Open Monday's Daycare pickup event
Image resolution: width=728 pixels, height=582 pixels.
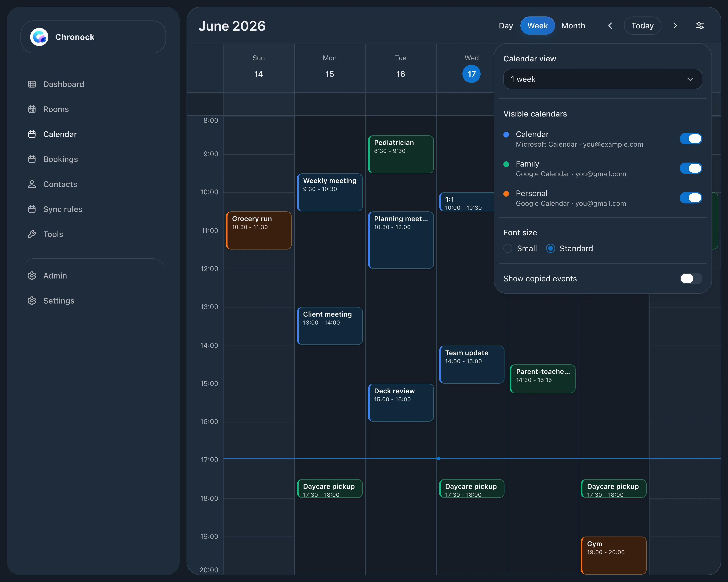329,488
